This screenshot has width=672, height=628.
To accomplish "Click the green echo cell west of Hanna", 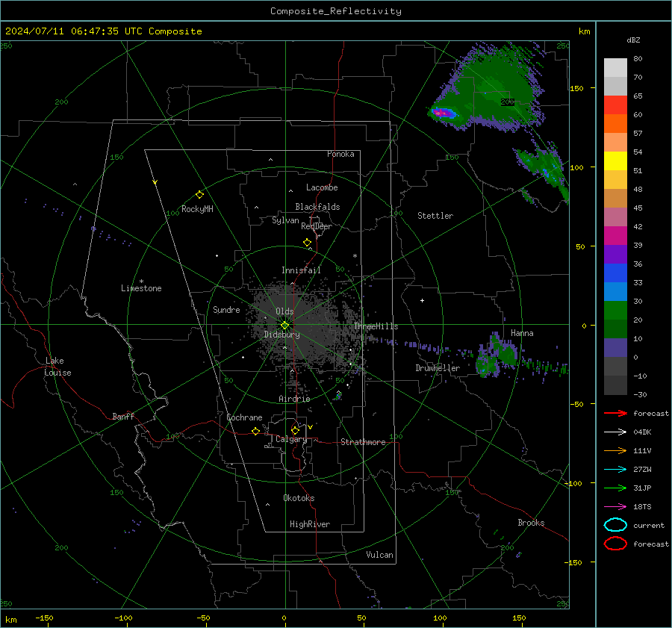I will pyautogui.click(x=497, y=354).
